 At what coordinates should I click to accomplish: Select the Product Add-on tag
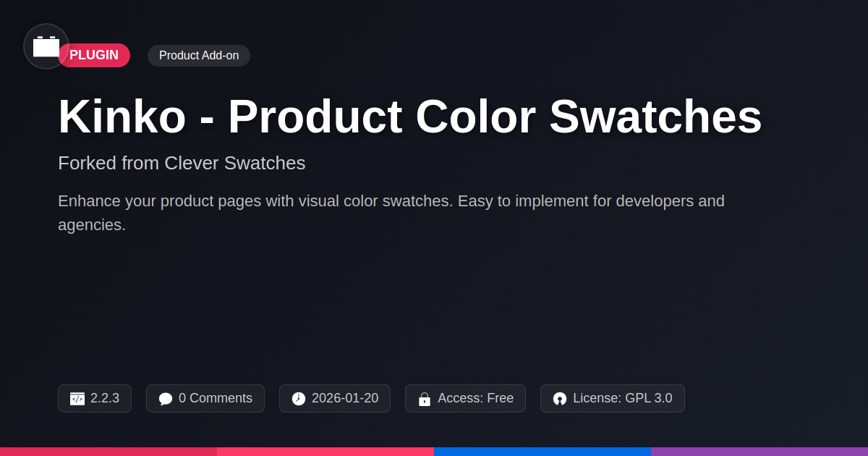click(199, 56)
